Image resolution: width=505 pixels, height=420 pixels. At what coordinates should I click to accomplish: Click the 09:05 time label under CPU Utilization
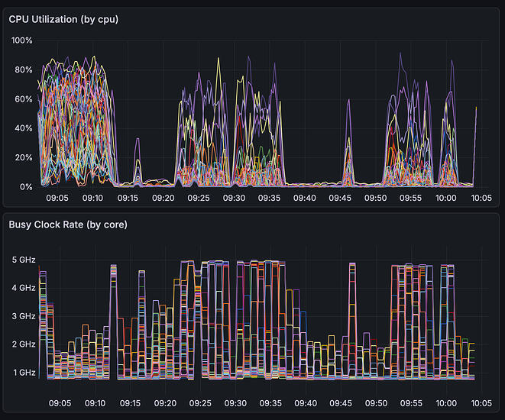point(57,198)
